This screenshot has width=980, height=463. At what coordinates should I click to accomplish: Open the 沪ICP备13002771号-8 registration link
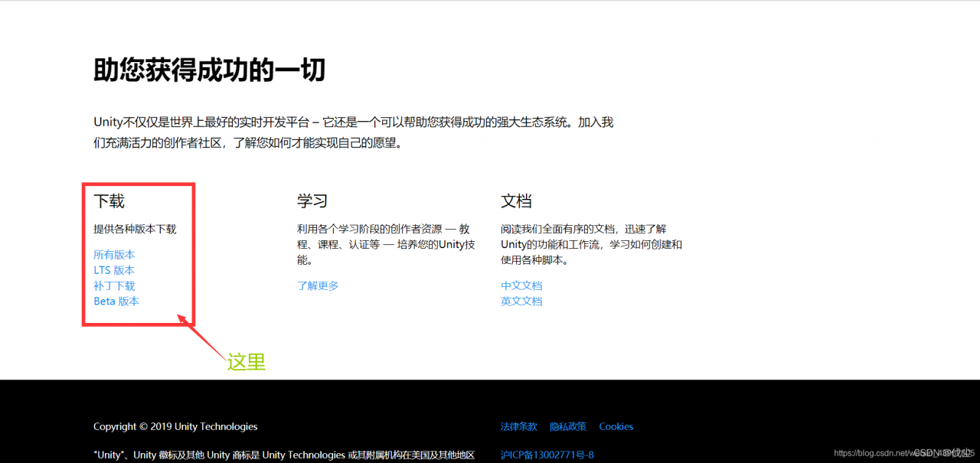546,454
